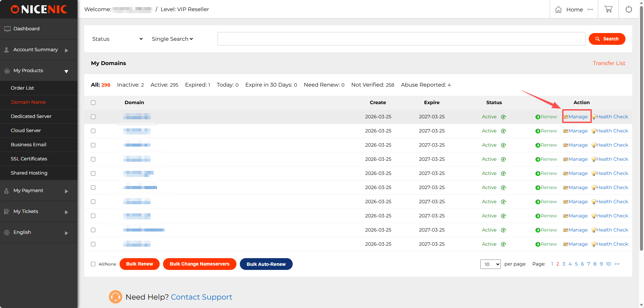Check the sixth domain row checkbox

(x=93, y=188)
